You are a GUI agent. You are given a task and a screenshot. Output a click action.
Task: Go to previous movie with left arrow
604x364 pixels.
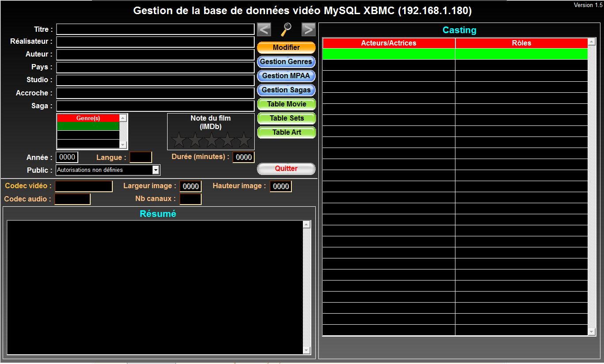point(264,30)
